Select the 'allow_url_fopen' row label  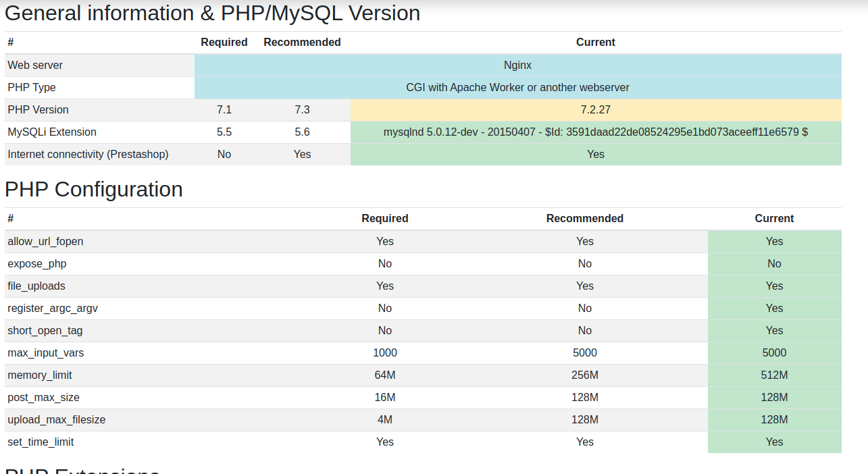click(x=45, y=242)
